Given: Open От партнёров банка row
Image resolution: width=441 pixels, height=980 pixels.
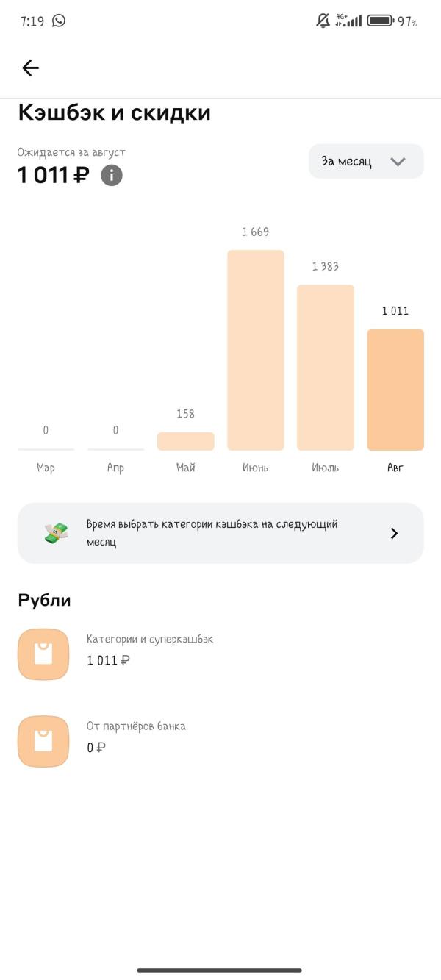Looking at the screenshot, I should [220, 741].
